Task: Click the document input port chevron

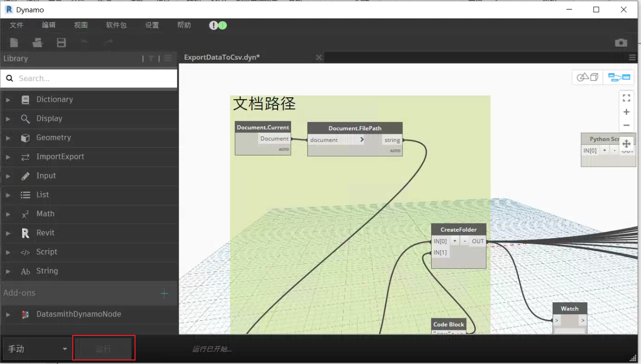Action: point(362,140)
